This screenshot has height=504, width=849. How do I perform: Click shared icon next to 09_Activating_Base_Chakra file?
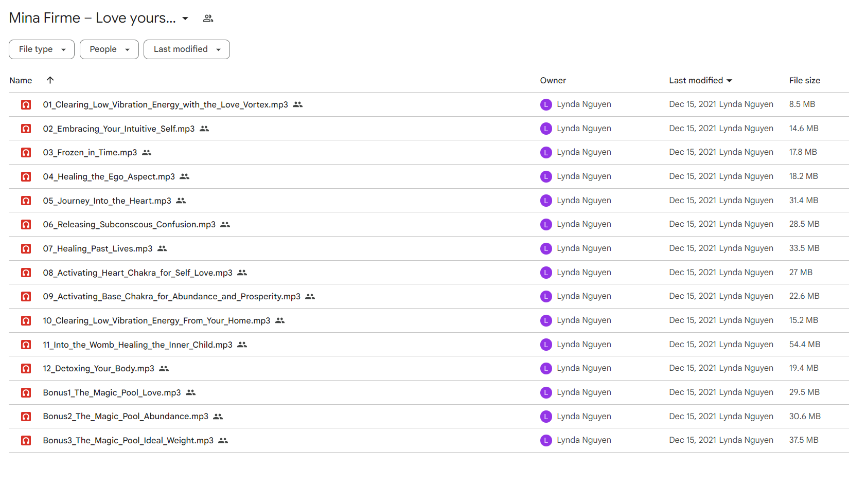pyautogui.click(x=310, y=296)
